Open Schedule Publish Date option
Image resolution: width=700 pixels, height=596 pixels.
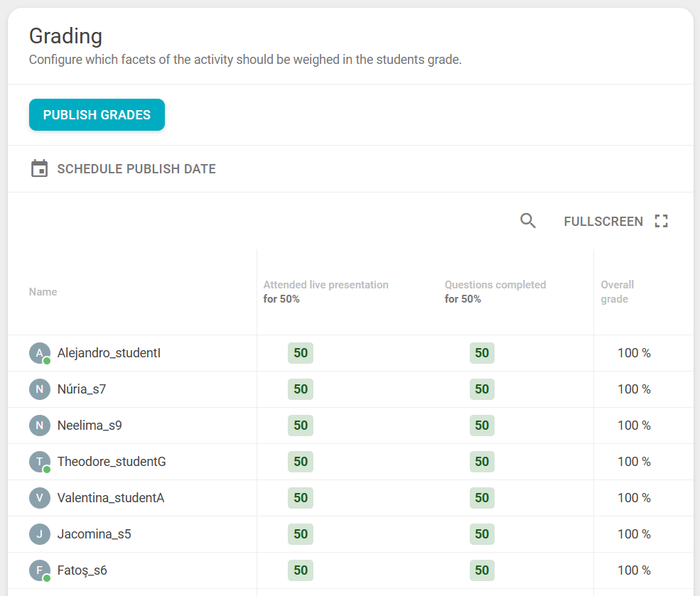(123, 168)
